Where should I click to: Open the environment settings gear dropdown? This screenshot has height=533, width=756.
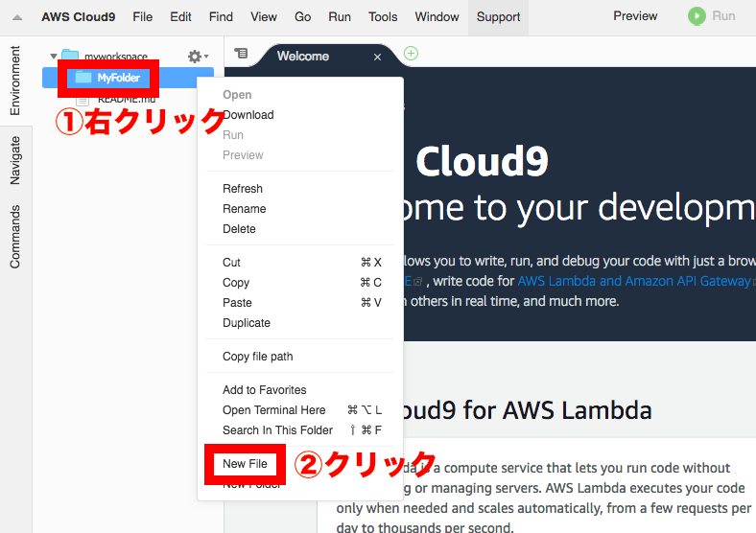(198, 57)
